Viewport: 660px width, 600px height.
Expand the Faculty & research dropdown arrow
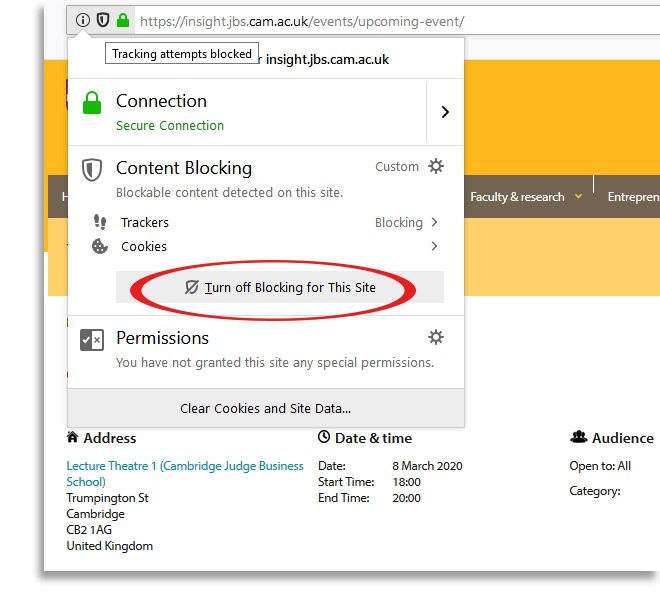coord(579,196)
